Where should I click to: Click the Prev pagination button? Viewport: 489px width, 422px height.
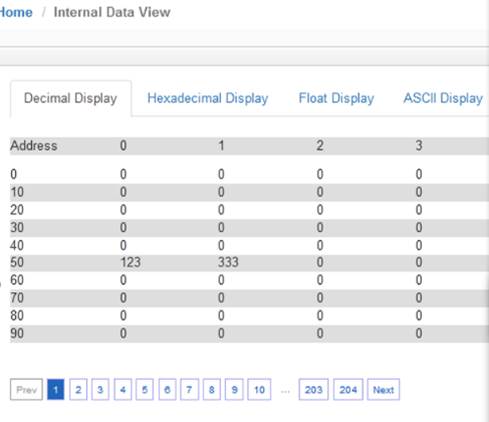(x=26, y=389)
